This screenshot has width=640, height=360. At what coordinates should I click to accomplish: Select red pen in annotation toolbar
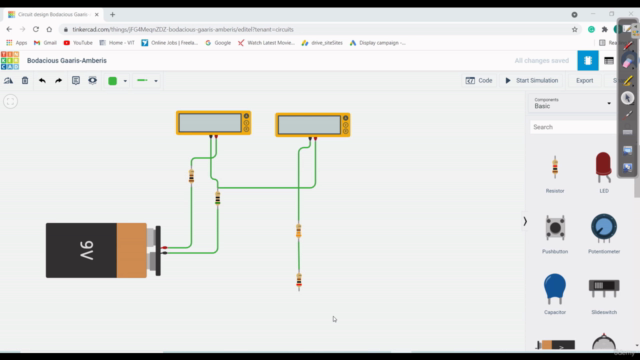[x=628, y=45]
